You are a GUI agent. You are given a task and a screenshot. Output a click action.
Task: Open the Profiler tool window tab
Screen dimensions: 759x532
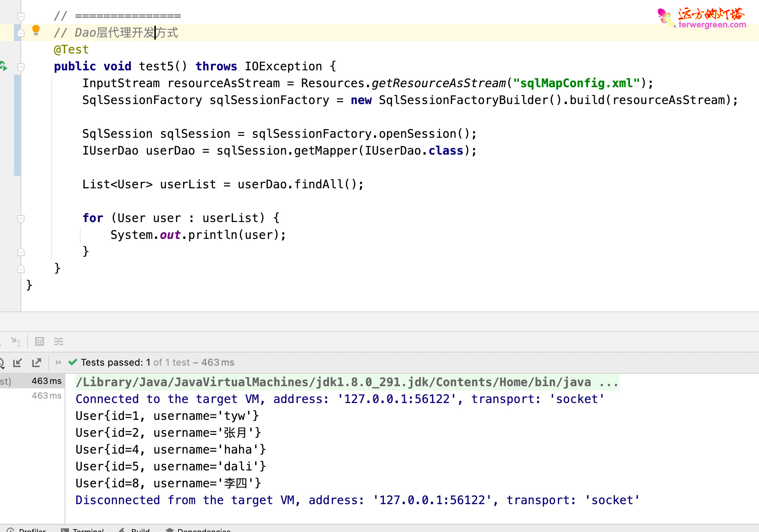[26, 530]
